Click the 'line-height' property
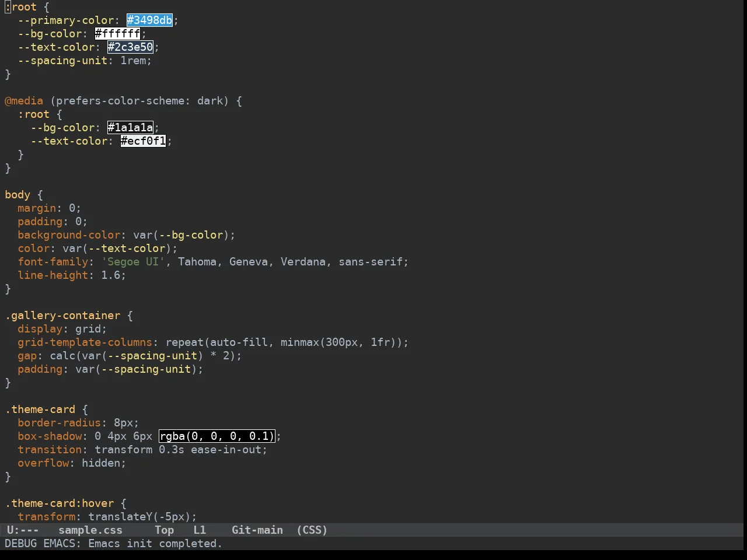This screenshot has width=747, height=560. (x=53, y=275)
